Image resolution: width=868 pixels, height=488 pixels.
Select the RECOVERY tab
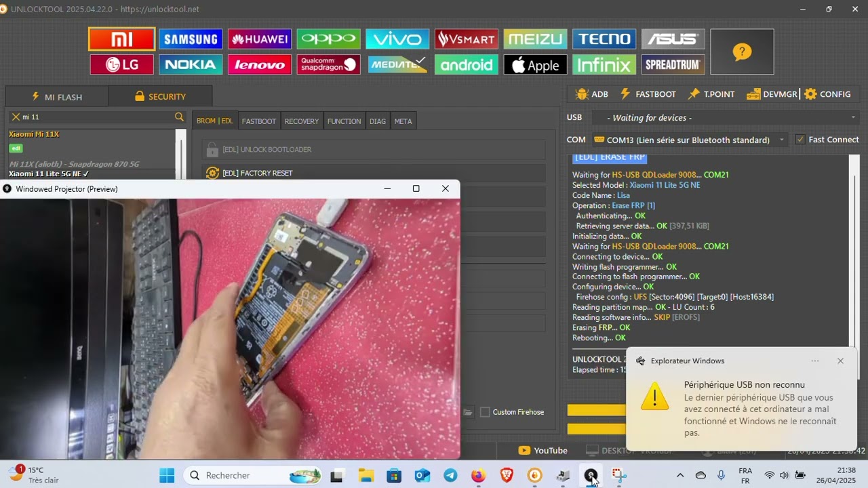tap(301, 121)
